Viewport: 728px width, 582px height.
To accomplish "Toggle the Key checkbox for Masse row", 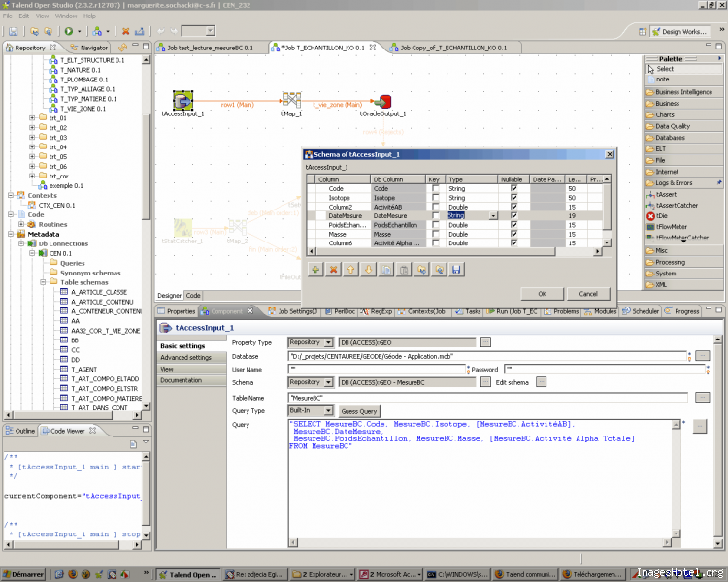I will click(x=436, y=234).
